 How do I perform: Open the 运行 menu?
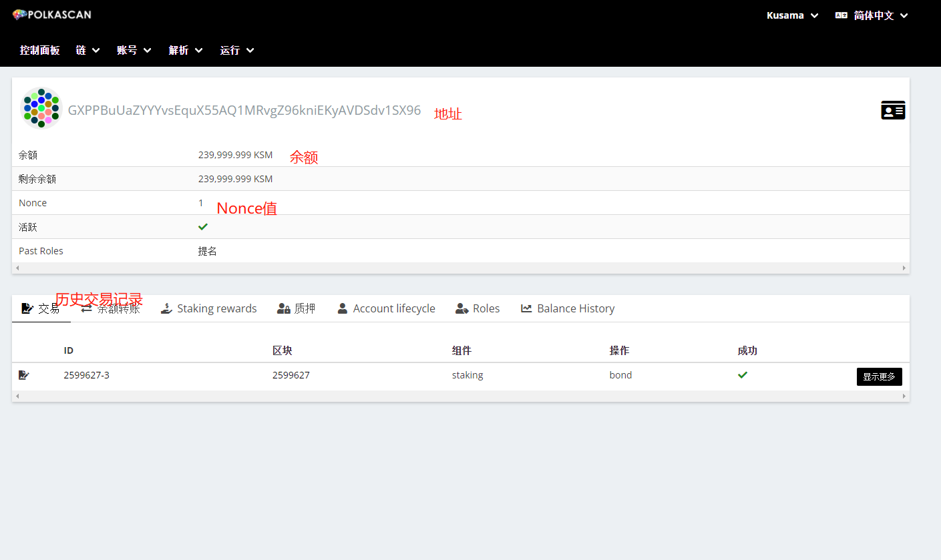click(x=237, y=50)
